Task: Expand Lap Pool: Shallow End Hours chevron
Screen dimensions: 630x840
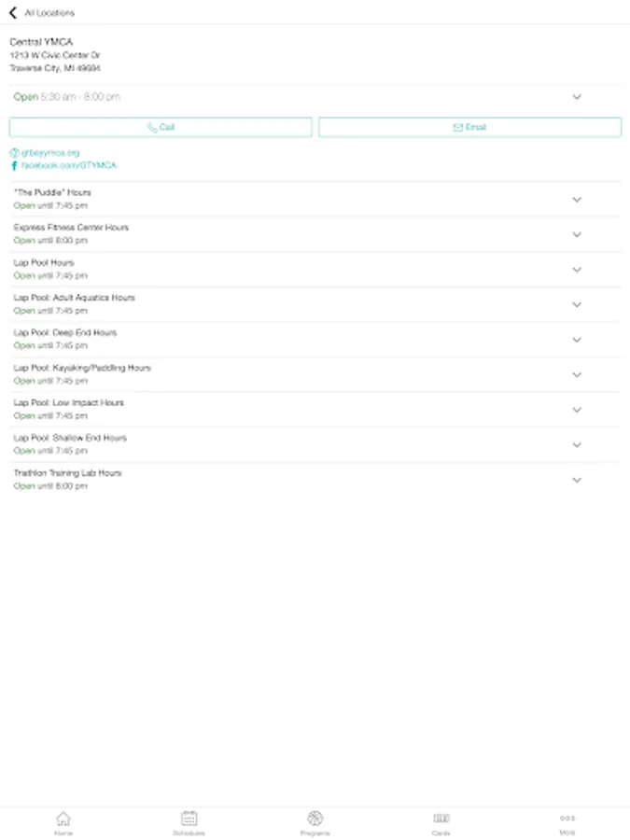Action: point(577,444)
